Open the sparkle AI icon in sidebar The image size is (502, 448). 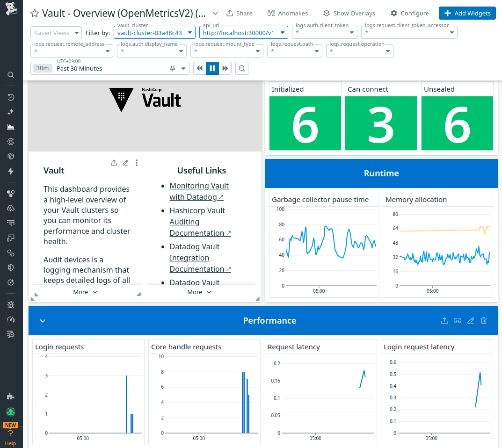pos(11,112)
